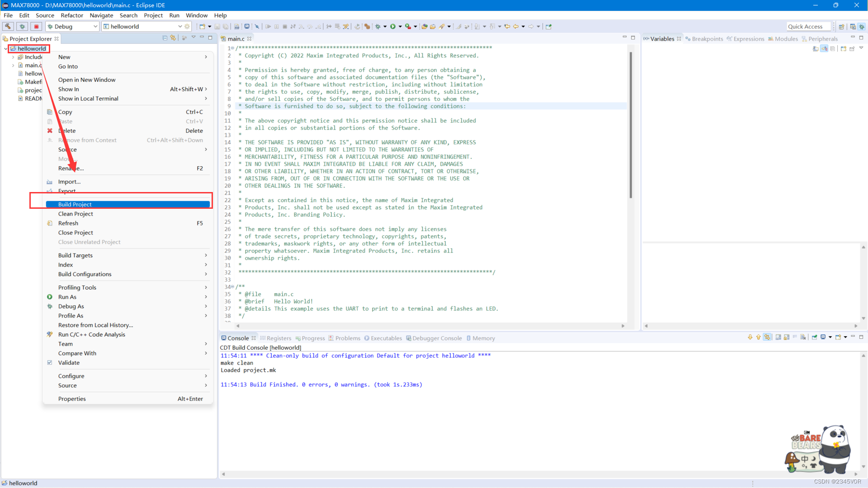
Task: Click the Debug bug launch button
Action: click(22, 27)
